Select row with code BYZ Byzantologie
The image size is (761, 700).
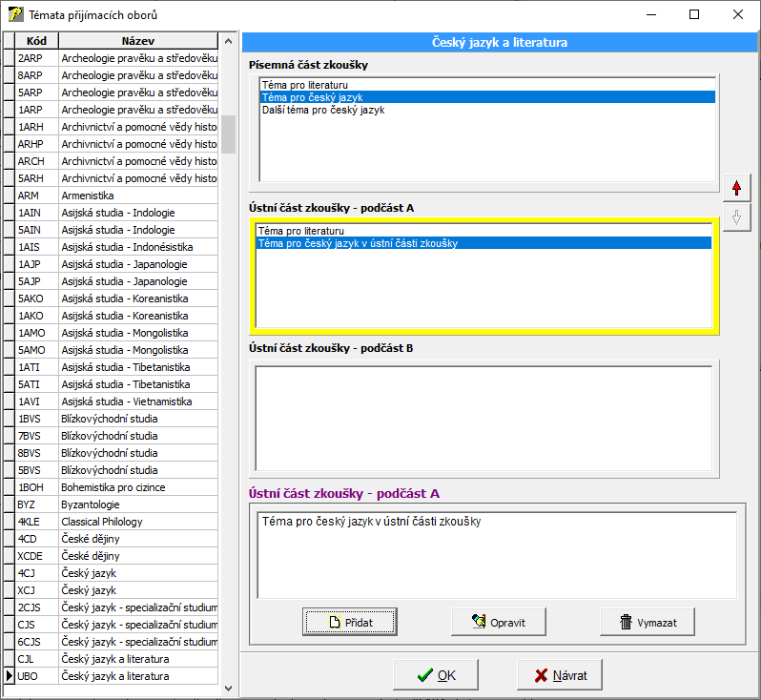(x=90, y=504)
